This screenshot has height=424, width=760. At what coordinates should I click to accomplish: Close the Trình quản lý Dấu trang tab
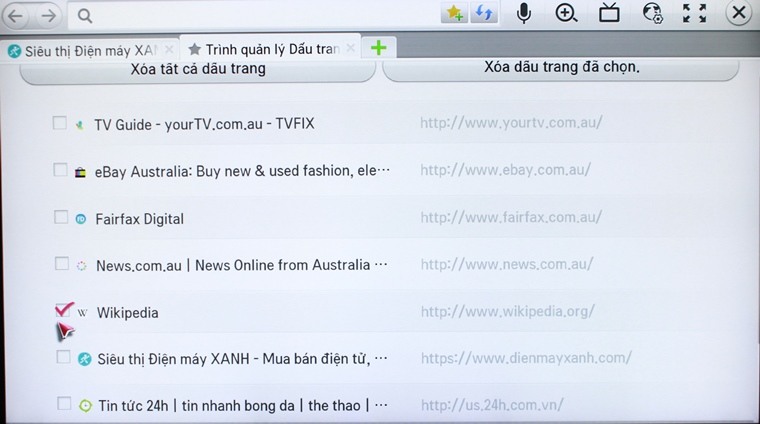[351, 48]
